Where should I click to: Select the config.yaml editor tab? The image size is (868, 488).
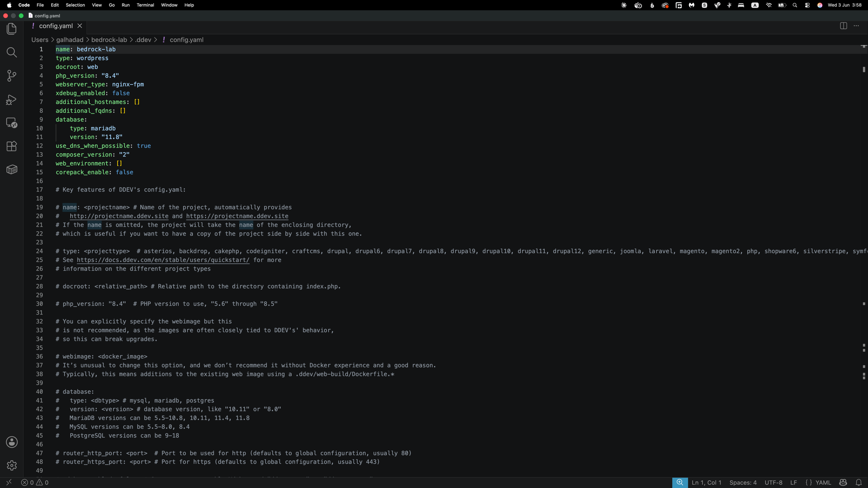tap(56, 26)
